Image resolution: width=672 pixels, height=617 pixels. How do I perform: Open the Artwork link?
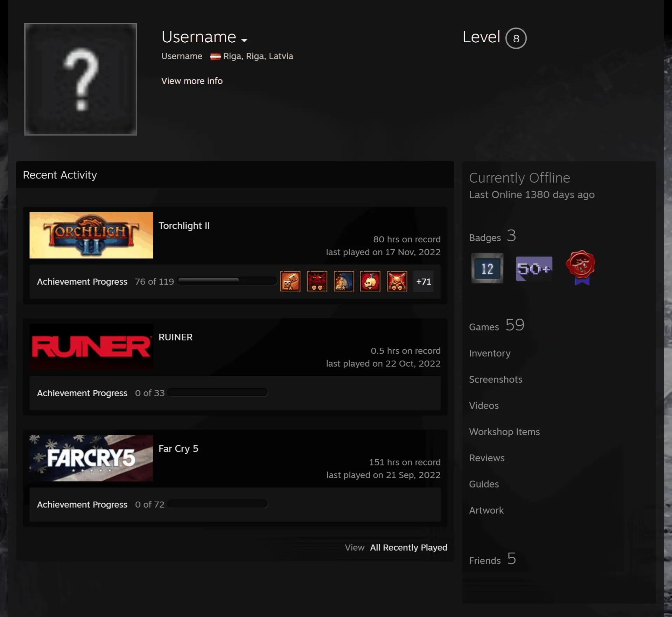(486, 511)
